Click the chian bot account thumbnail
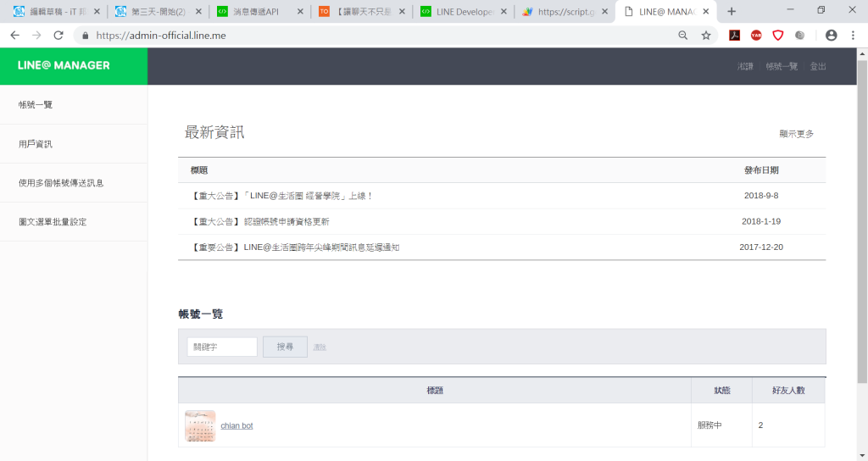The height and width of the screenshot is (461, 868). point(200,425)
